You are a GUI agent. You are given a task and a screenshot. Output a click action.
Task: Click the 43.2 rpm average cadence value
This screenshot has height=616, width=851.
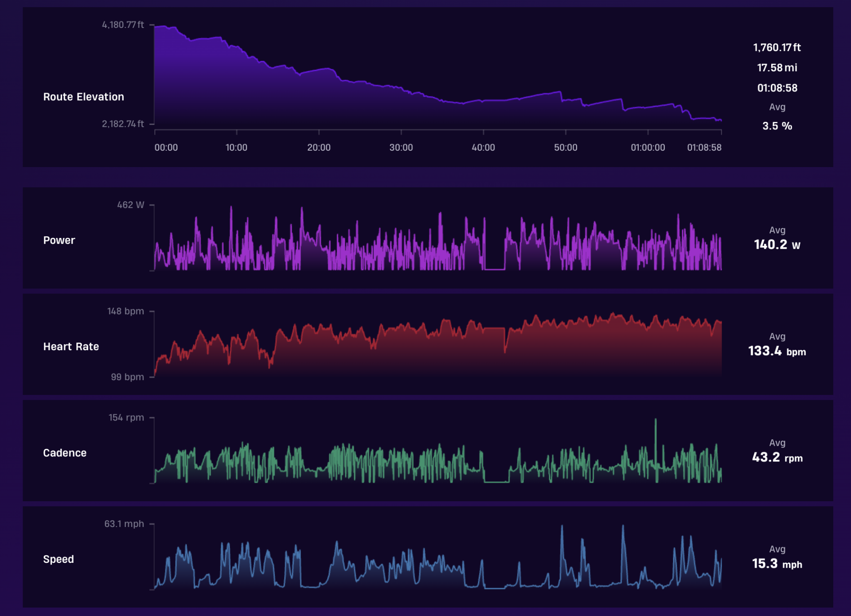click(777, 457)
